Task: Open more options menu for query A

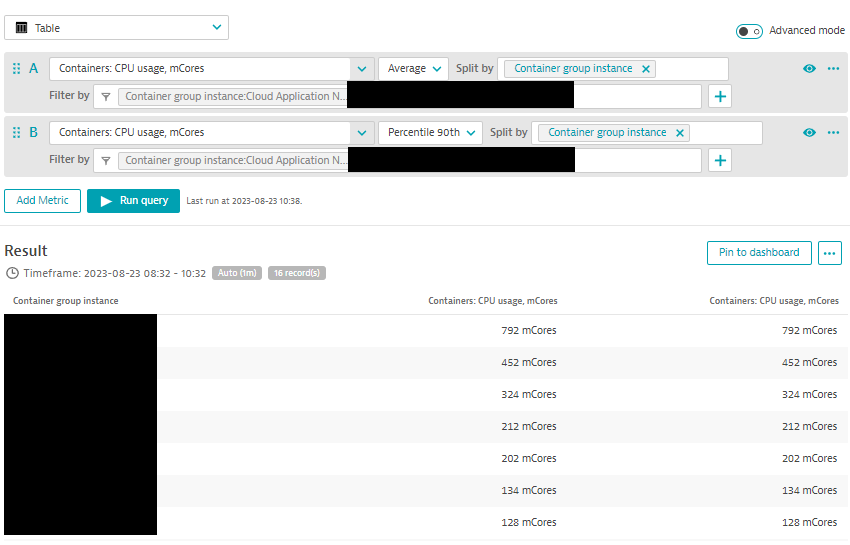Action: coord(833,69)
